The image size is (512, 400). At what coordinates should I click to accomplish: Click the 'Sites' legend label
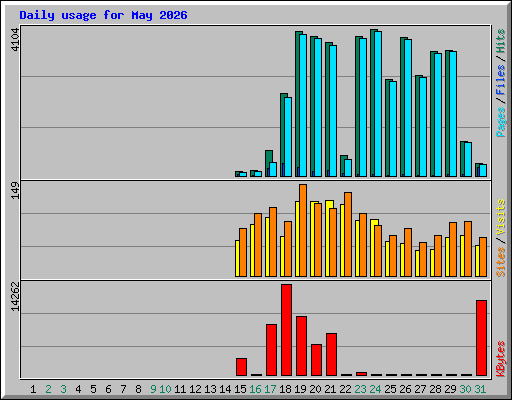[x=501, y=262]
